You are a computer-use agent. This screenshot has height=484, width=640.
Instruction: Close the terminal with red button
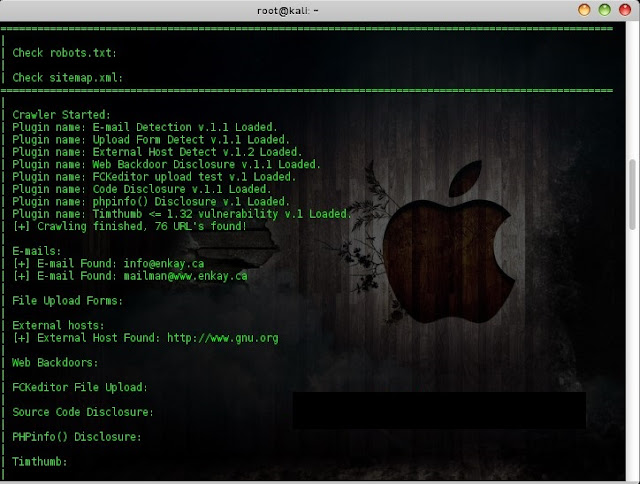tap(625, 10)
